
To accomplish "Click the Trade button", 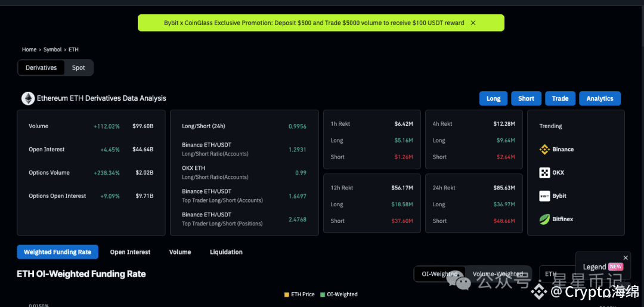I will click(x=560, y=98).
